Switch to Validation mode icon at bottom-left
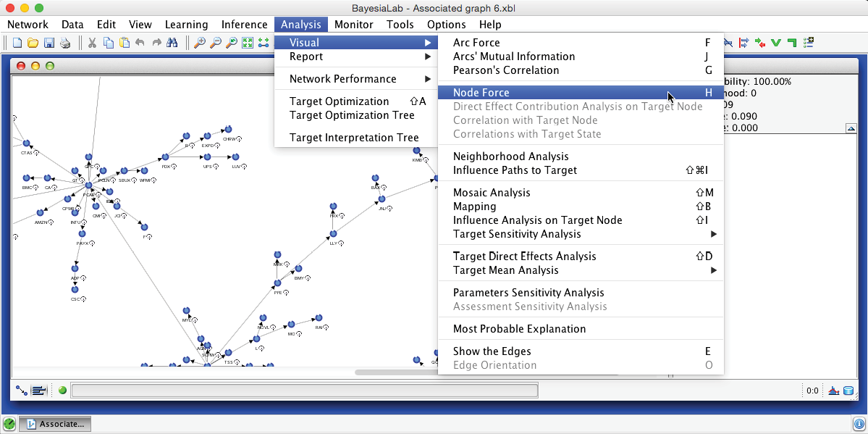 pos(39,391)
